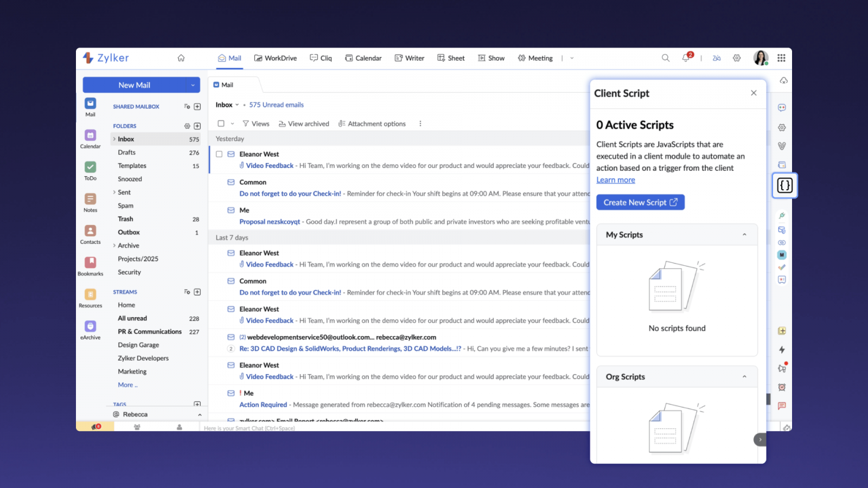Select the Spam folder
This screenshot has height=488, width=868.
(x=156, y=206)
